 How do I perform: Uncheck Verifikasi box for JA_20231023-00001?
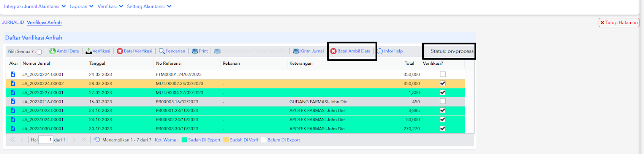(443, 110)
